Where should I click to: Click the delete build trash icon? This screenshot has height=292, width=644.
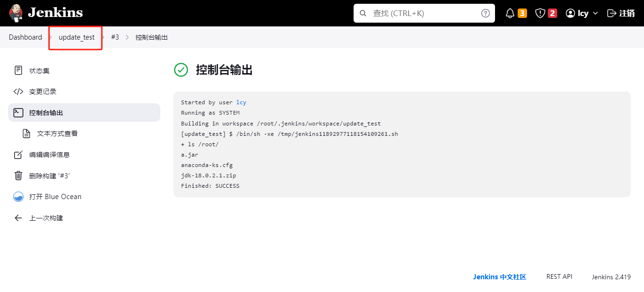click(18, 175)
